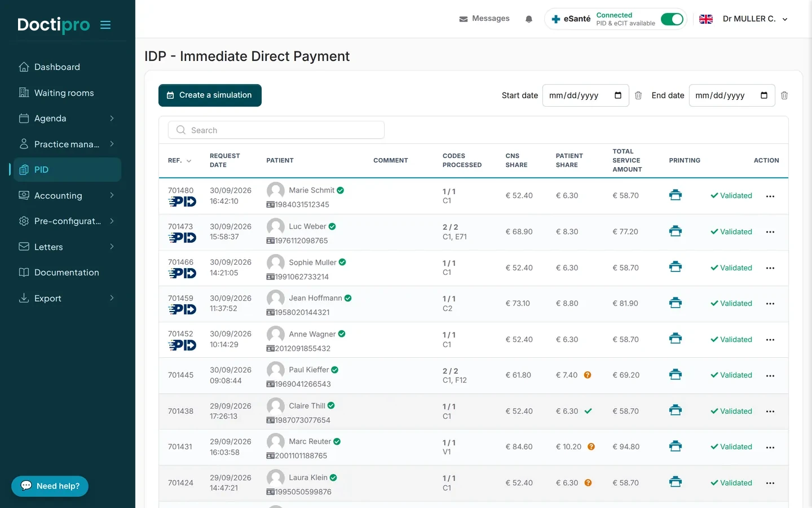Screen dimensions: 812x508
Task: Click the warning icon beside € 10.20
Action: pyautogui.click(x=591, y=446)
